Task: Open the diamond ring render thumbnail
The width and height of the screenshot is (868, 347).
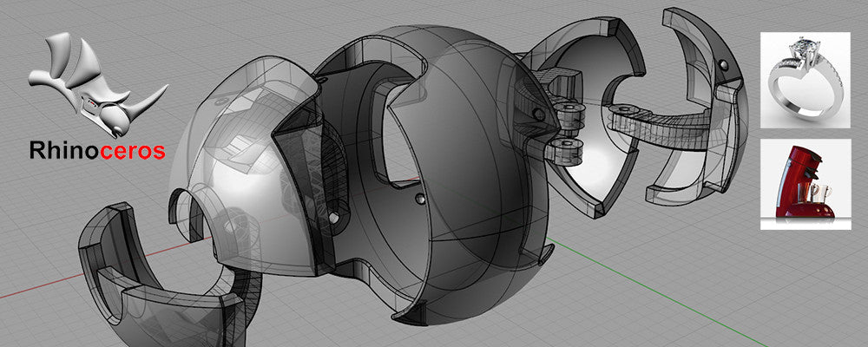Action: pyautogui.click(x=805, y=80)
